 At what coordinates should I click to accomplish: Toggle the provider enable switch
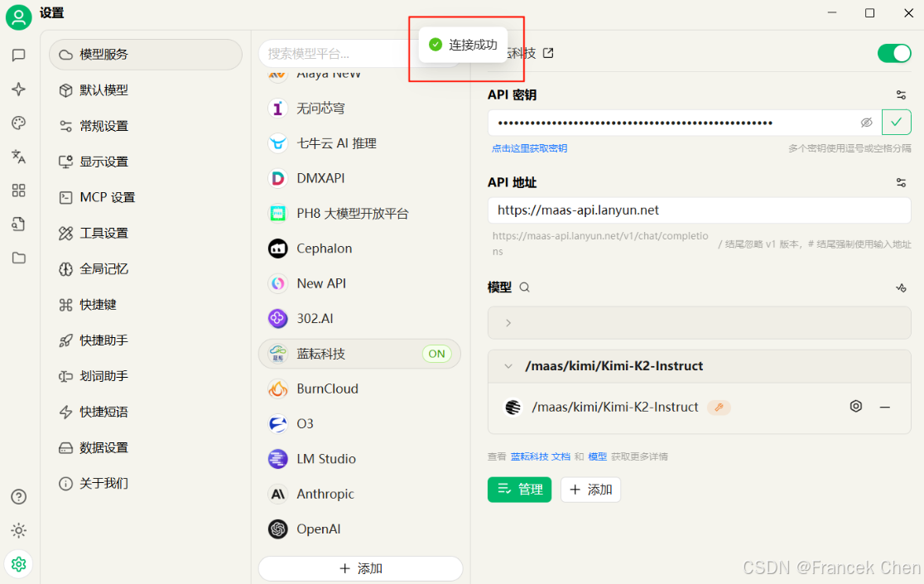pos(894,53)
